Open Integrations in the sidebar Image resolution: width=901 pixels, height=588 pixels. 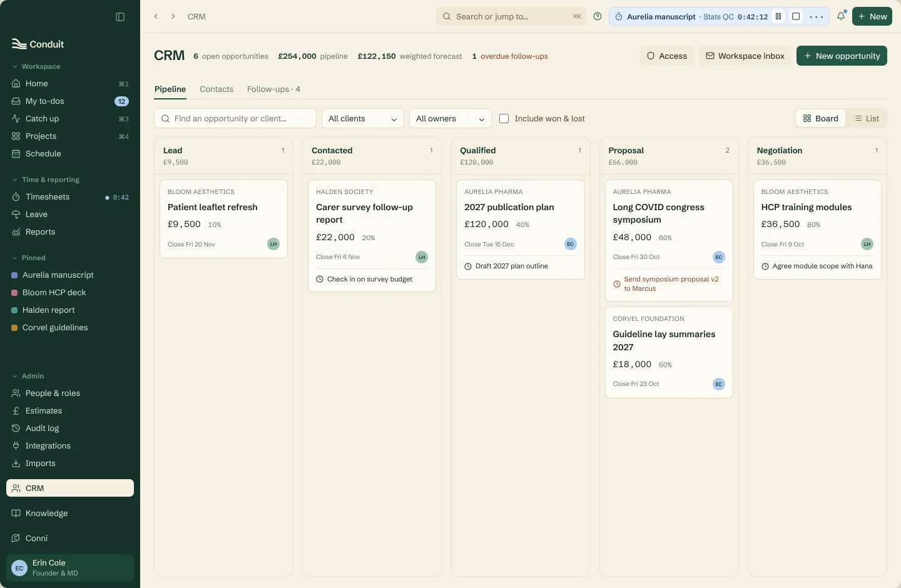70,446
